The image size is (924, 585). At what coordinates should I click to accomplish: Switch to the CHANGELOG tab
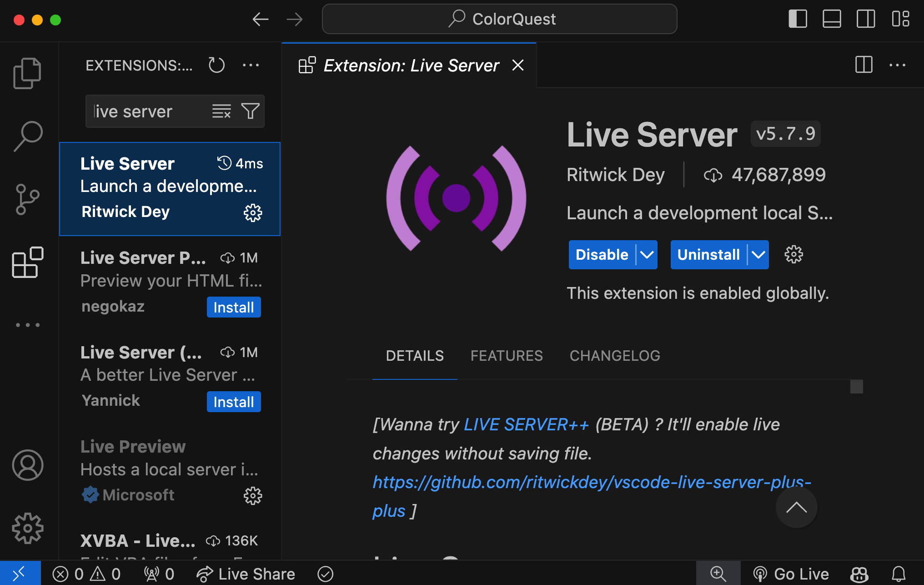click(x=615, y=356)
